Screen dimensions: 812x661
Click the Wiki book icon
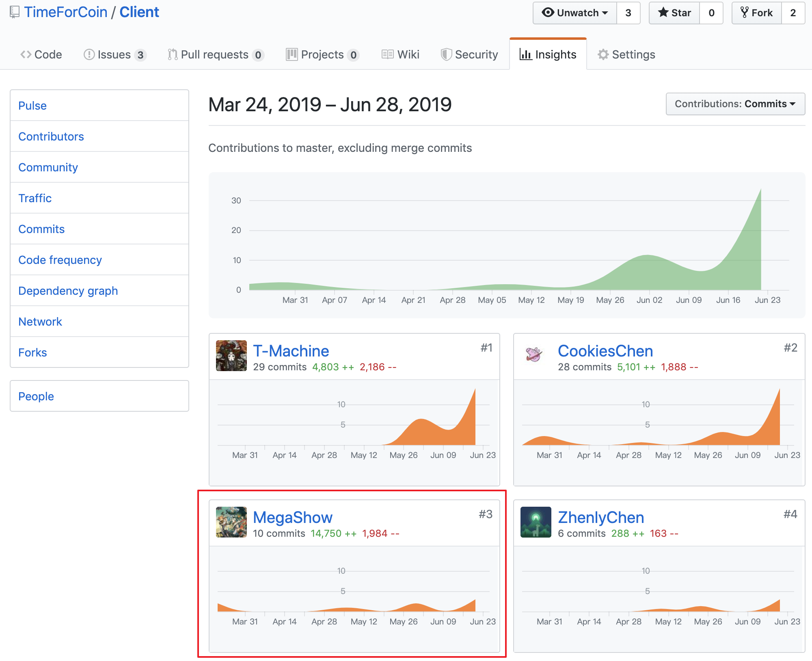pyautogui.click(x=388, y=54)
